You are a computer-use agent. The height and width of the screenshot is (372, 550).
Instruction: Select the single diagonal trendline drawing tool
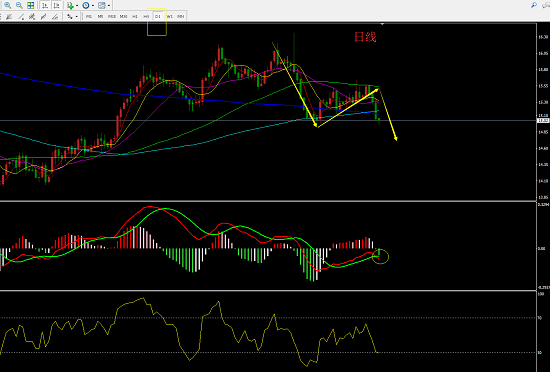[21, 16]
